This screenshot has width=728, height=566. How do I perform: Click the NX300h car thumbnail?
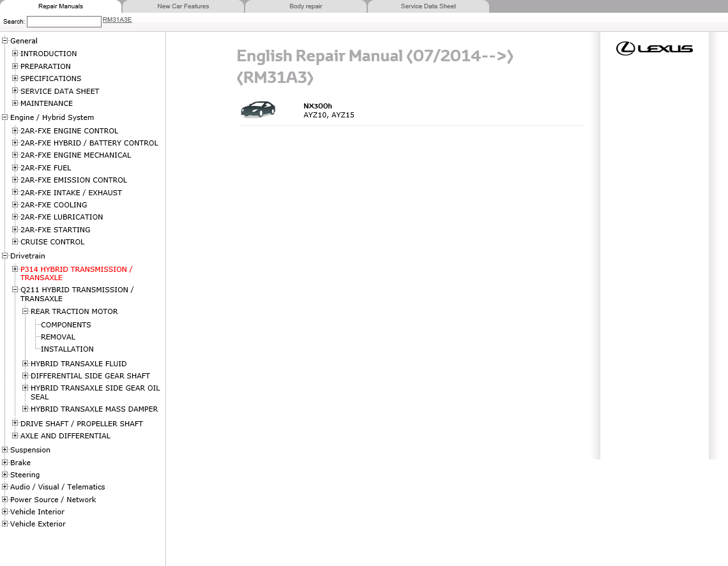click(258, 110)
